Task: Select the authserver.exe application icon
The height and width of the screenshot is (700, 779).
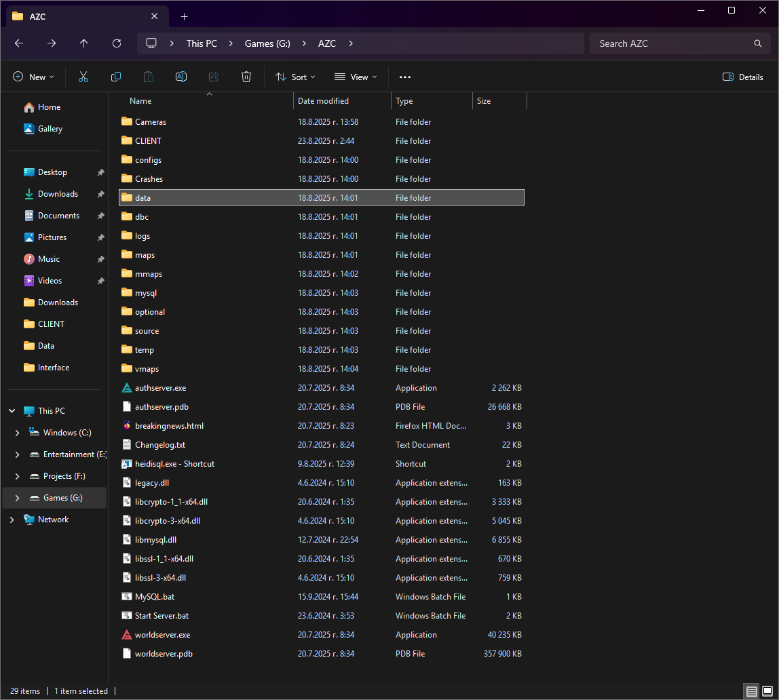Action: [127, 388]
